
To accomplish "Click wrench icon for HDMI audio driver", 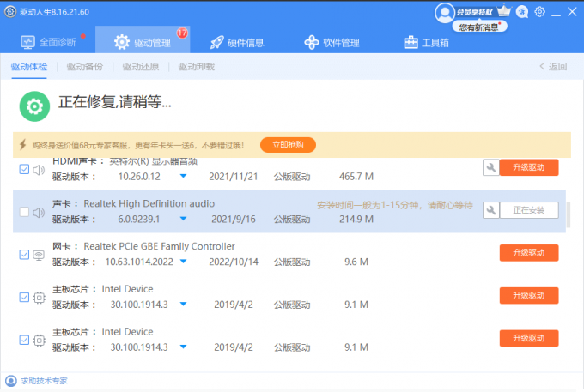I will coord(490,168).
